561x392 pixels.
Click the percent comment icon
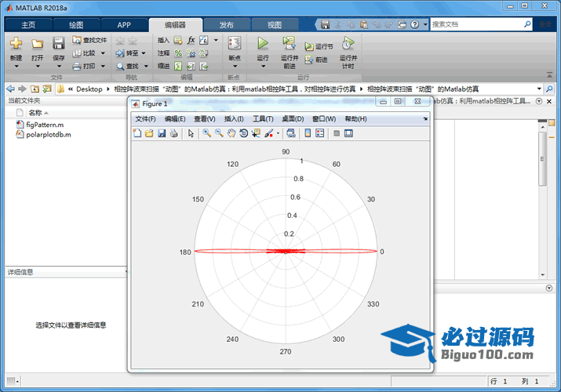[x=178, y=53]
